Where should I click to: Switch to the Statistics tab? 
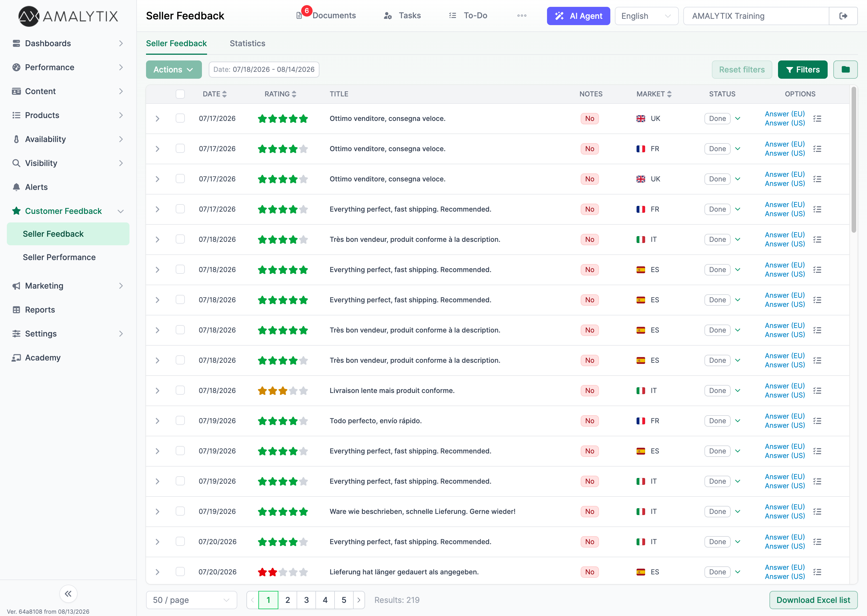[247, 43]
